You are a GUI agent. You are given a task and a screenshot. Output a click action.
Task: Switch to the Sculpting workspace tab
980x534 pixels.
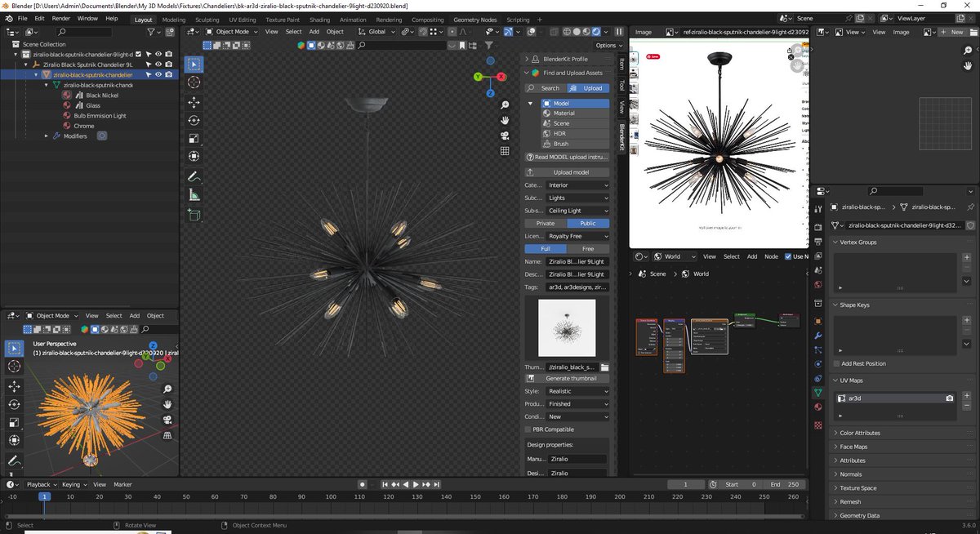coord(207,20)
